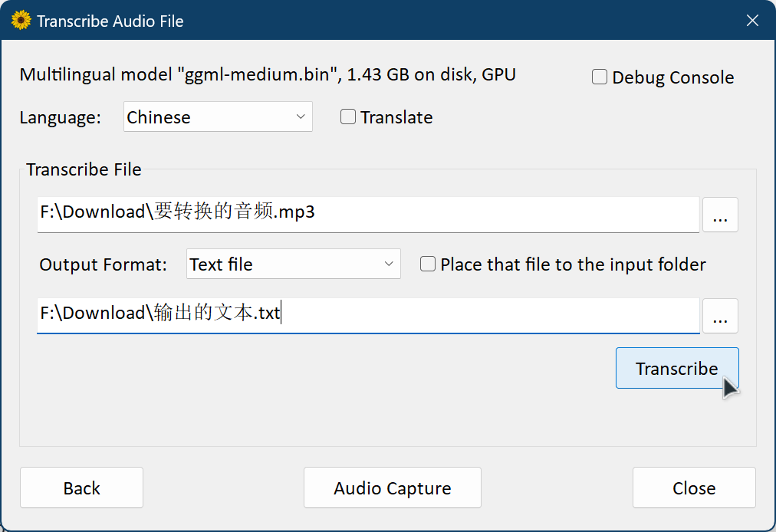
Task: Toggle the Translate checkbox
Action: tap(348, 117)
